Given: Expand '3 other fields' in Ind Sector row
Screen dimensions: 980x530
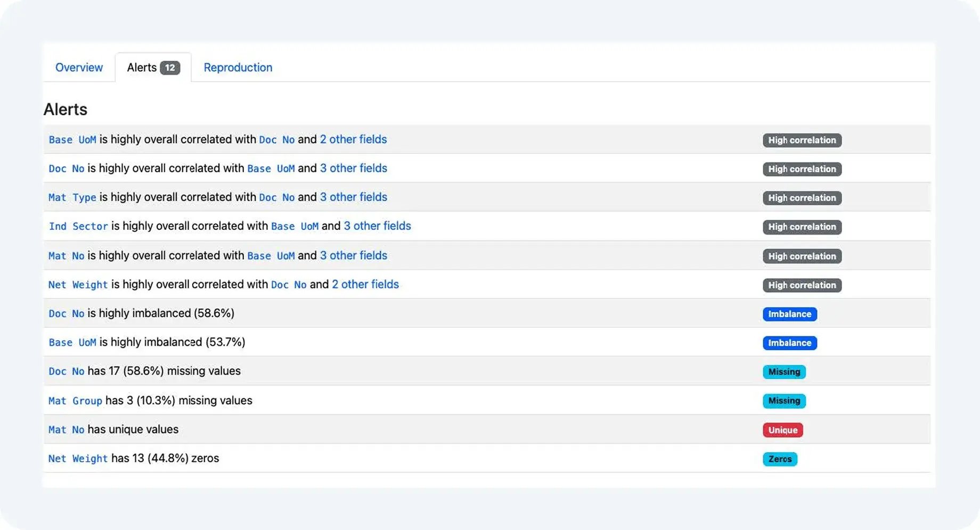Looking at the screenshot, I should (377, 226).
